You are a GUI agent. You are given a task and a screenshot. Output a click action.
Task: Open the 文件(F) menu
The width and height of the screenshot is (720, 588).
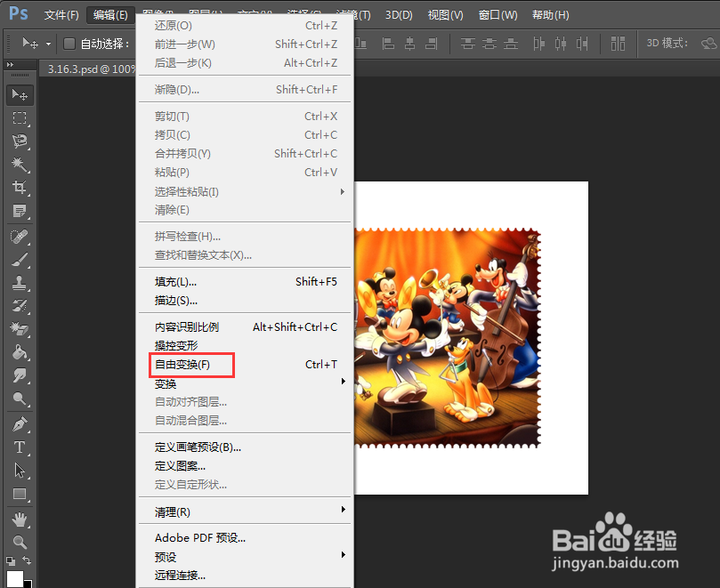tap(61, 15)
